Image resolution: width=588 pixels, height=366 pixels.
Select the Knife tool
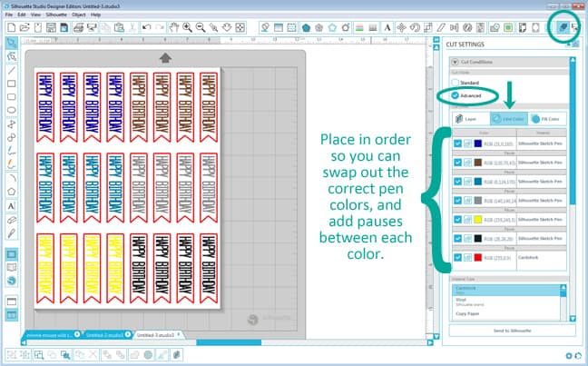(12, 232)
